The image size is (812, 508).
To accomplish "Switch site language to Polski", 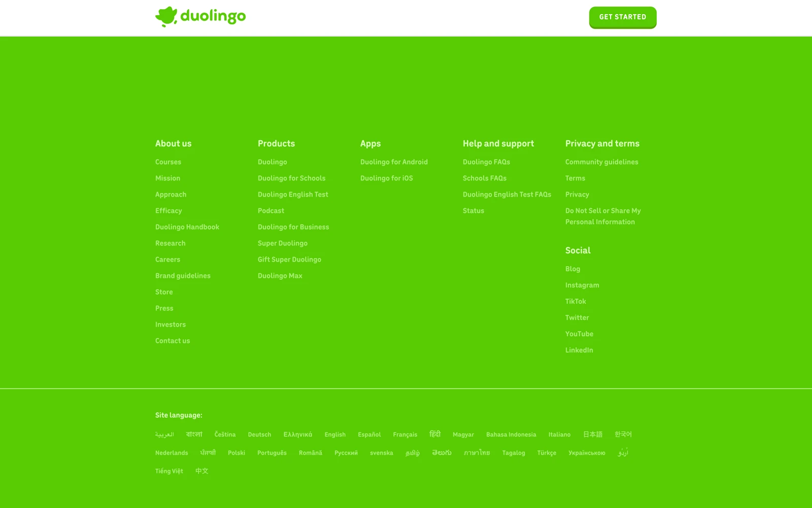I will coord(236,453).
